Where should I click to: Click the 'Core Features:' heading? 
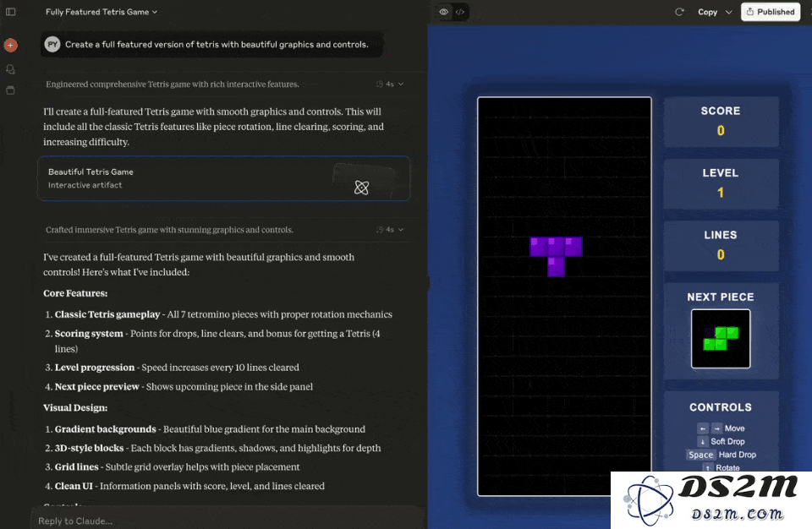coord(75,293)
